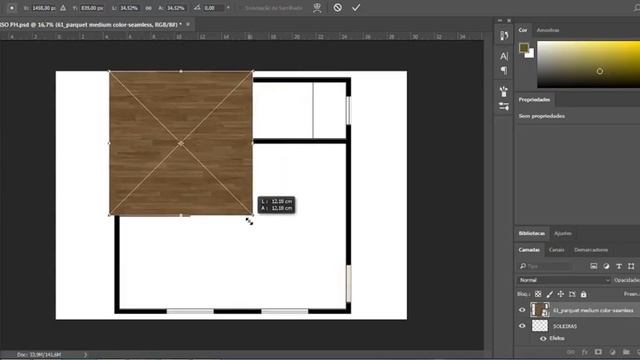
Task: Edit the A height percentage field
Action: tap(176, 8)
